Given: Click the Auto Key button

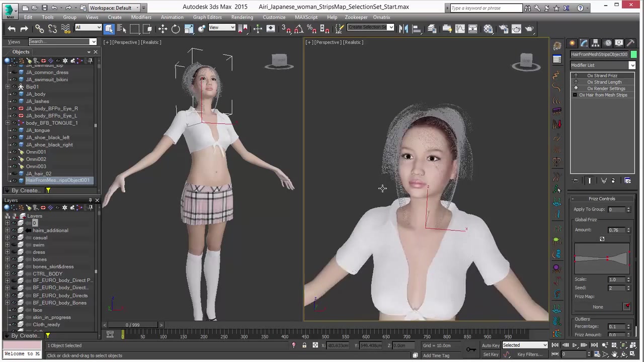Looking at the screenshot, I should (x=491, y=345).
